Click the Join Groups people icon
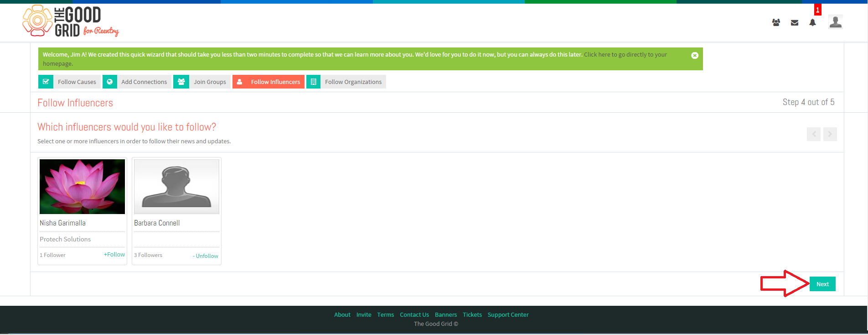Screen dimensions: 868x335 click(181, 82)
